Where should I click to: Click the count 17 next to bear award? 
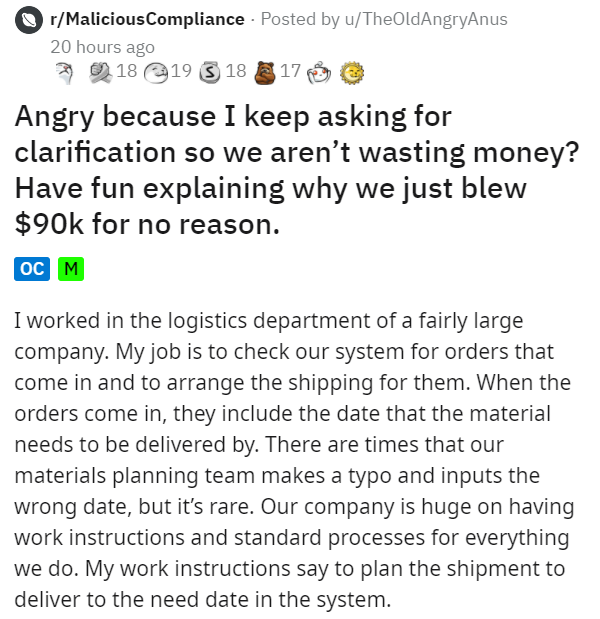pyautogui.click(x=291, y=72)
